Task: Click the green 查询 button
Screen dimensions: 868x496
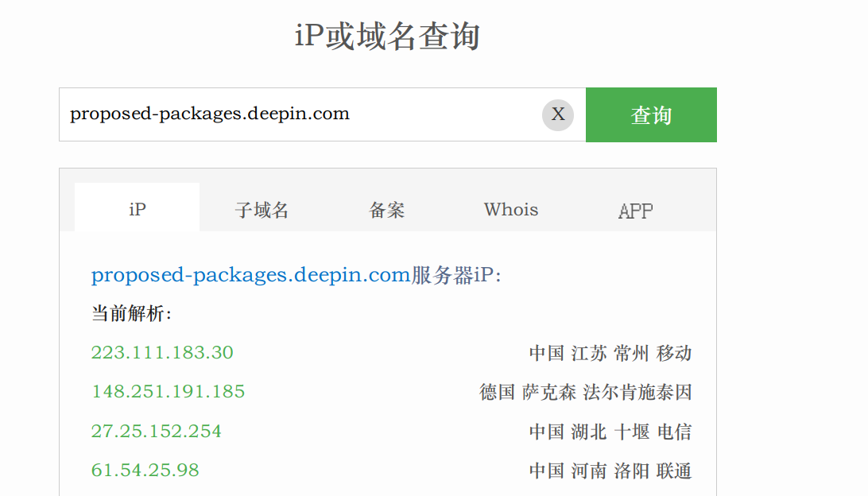Action: 651,114
